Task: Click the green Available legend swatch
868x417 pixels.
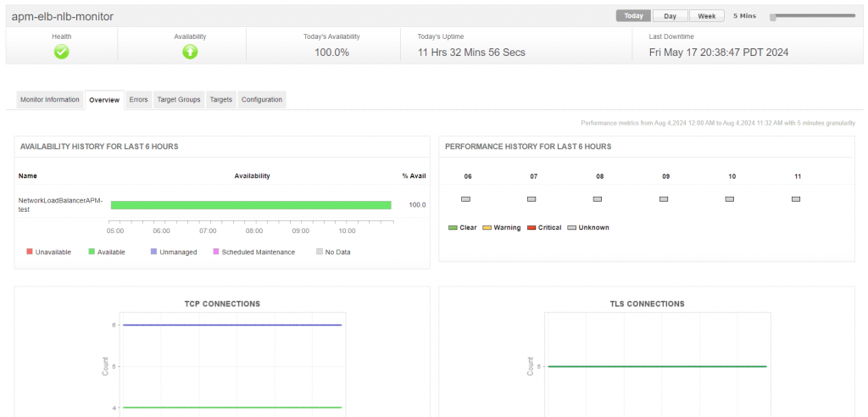Action: tap(92, 252)
